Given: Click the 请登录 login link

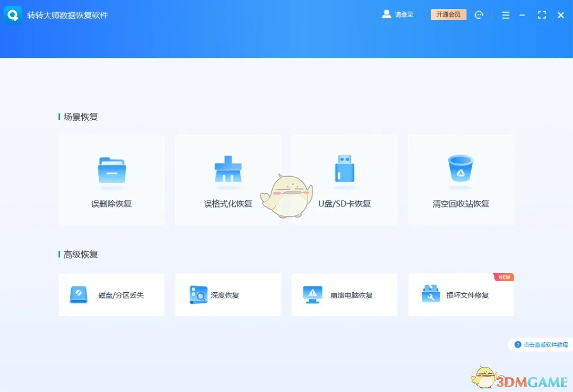Looking at the screenshot, I should 403,14.
